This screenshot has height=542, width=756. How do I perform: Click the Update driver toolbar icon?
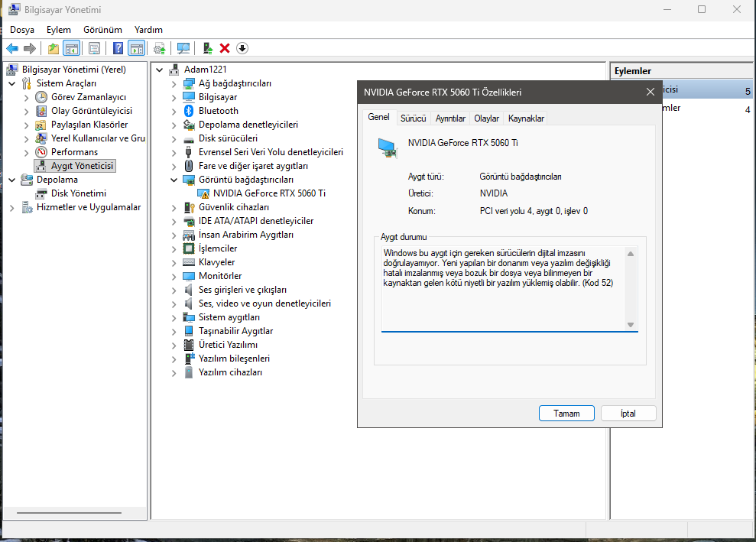[x=160, y=48]
